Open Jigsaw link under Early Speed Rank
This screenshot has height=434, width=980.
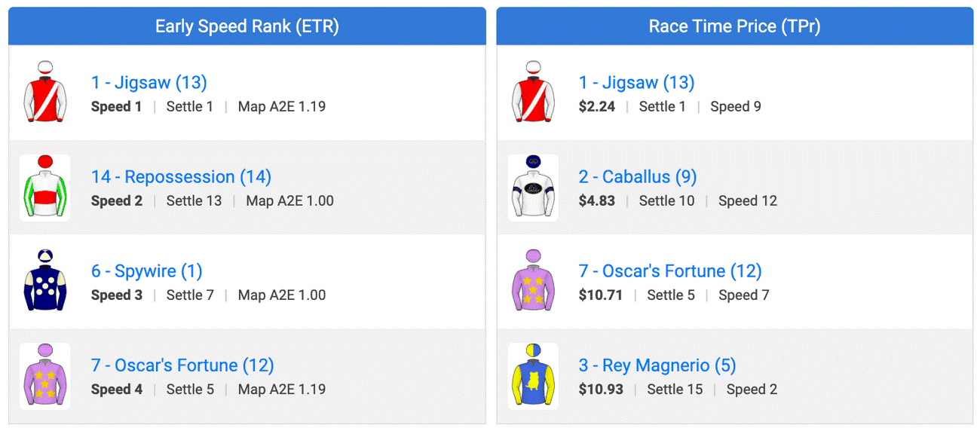[x=149, y=83]
